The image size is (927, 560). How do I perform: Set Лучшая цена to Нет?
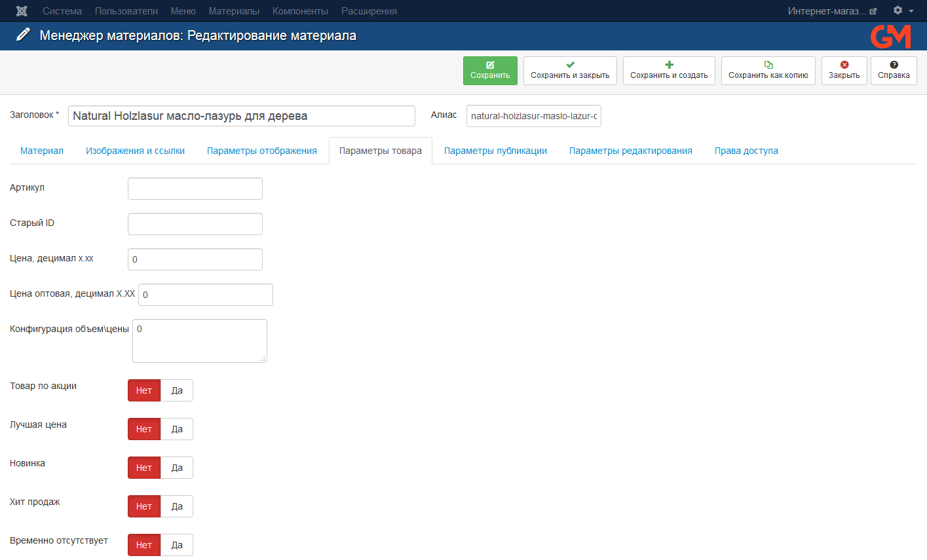[x=144, y=429]
